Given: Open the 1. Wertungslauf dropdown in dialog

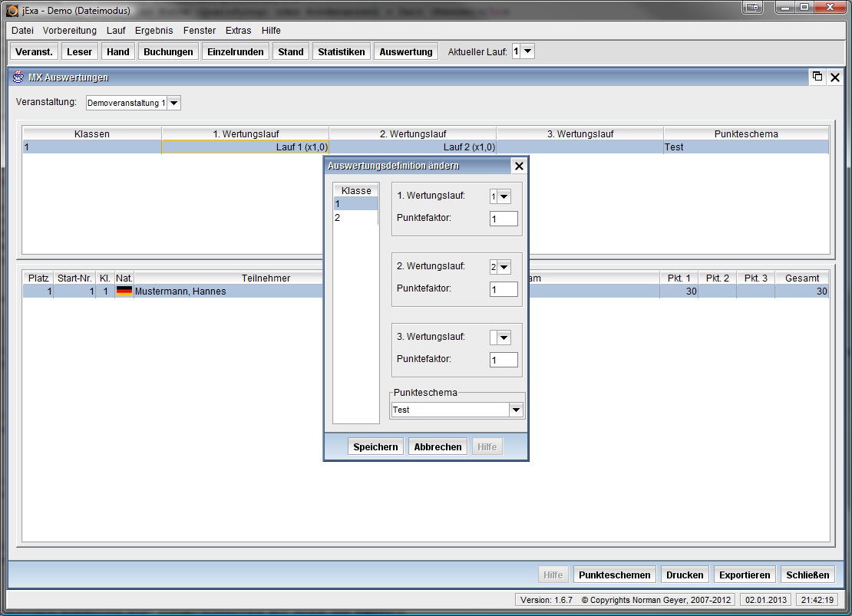Looking at the screenshot, I should pyautogui.click(x=504, y=196).
